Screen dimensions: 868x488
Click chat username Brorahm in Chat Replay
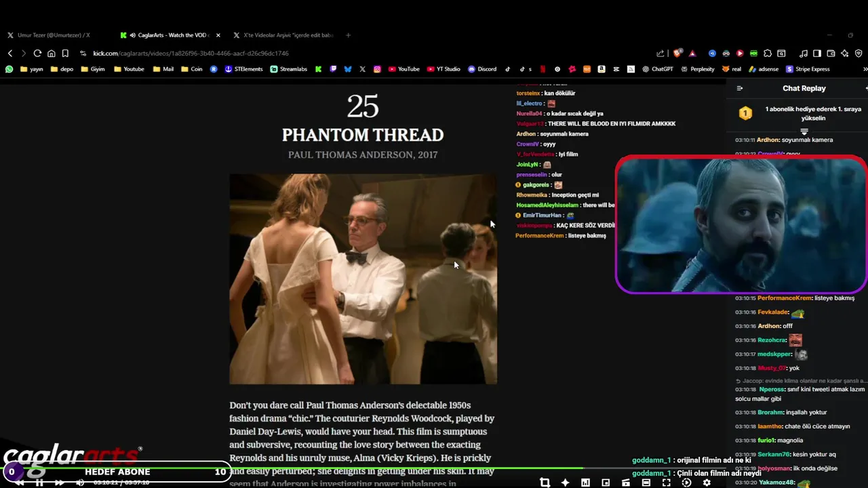click(770, 413)
